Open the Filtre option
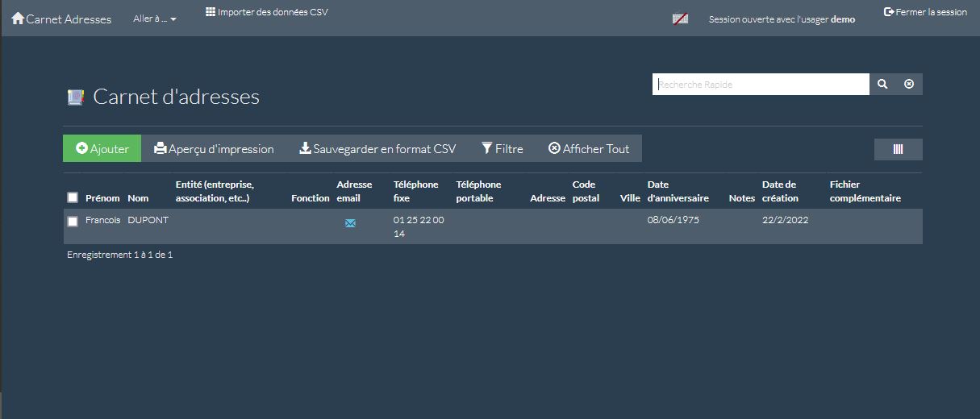This screenshot has width=980, height=419. [x=502, y=148]
